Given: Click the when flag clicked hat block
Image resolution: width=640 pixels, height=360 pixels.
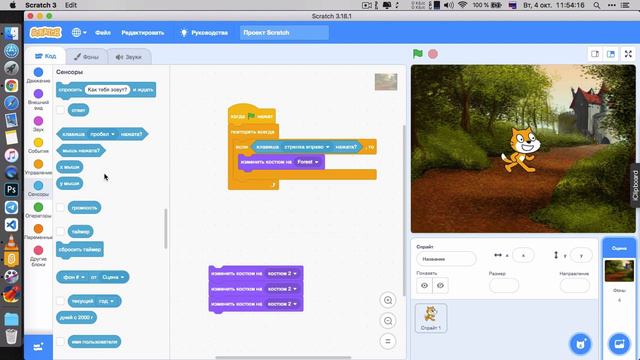Looking at the screenshot, I should (252, 115).
